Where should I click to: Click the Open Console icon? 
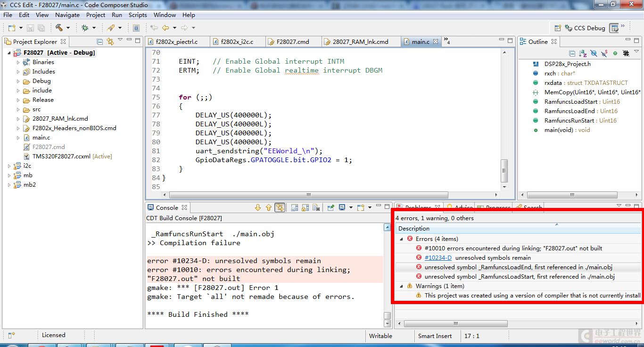[361, 207]
